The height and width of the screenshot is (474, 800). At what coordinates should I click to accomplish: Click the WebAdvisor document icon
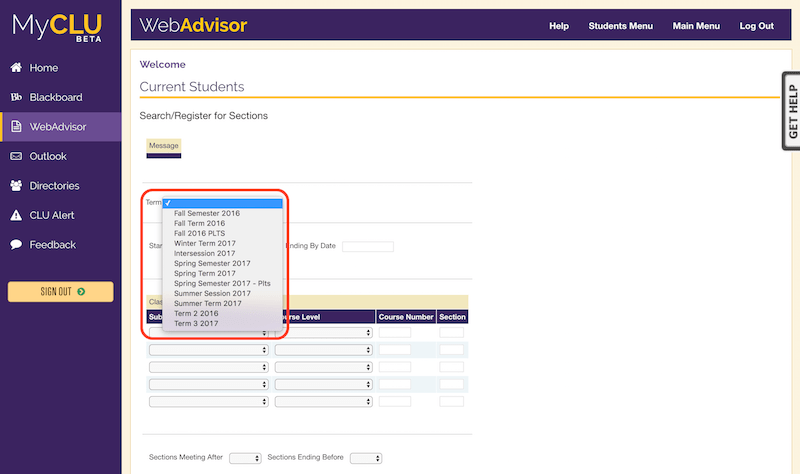16,127
